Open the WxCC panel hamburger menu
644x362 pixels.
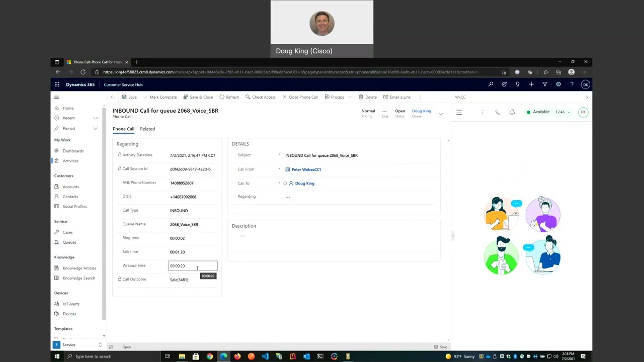(x=459, y=112)
